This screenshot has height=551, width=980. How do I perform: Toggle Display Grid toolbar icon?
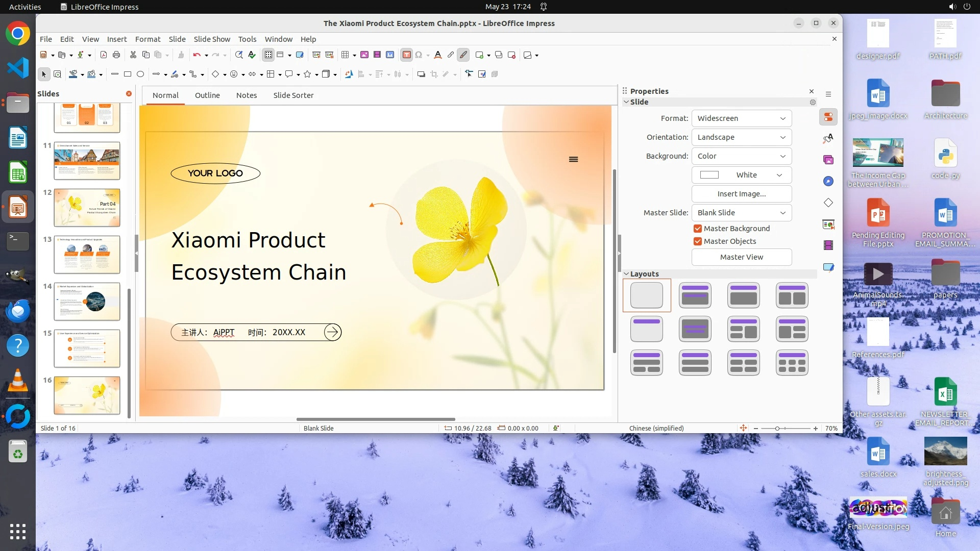[268, 55]
